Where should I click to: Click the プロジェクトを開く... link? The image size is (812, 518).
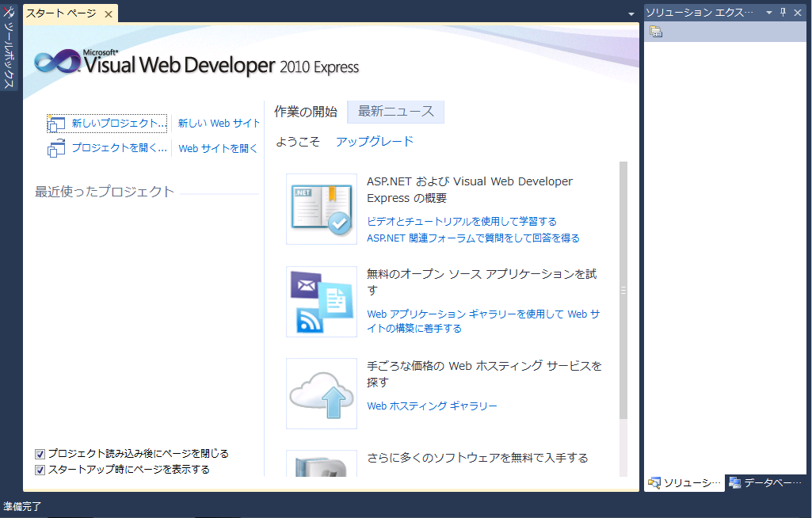click(x=119, y=148)
